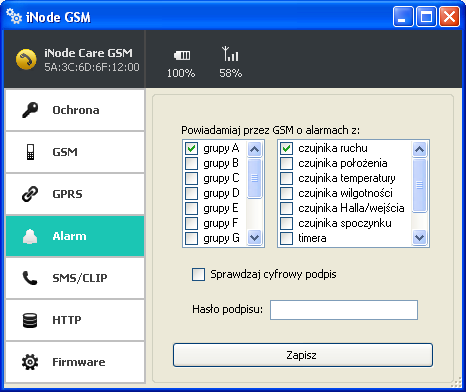Click groups list scroll down arrow
Screen dimensions: 466x392
[x=255, y=238]
